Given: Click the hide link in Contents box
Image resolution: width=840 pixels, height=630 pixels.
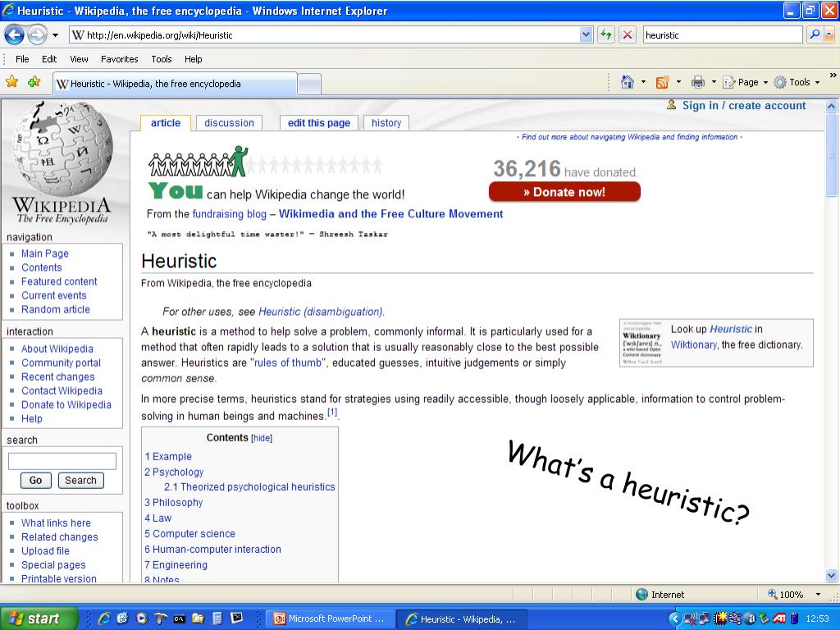Looking at the screenshot, I should coord(262,438).
